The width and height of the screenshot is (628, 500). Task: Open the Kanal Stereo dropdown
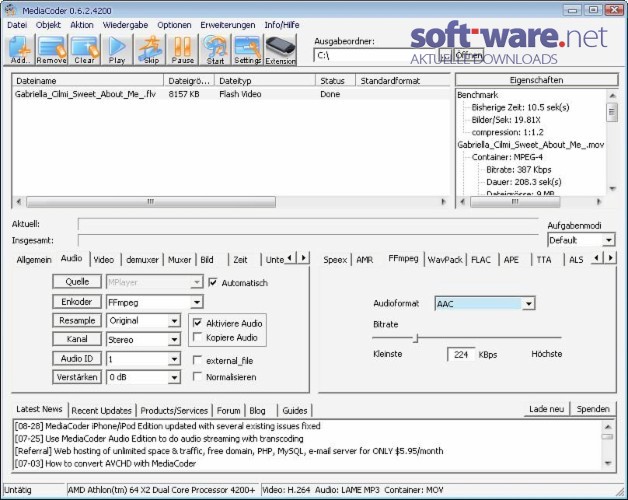coord(174,339)
